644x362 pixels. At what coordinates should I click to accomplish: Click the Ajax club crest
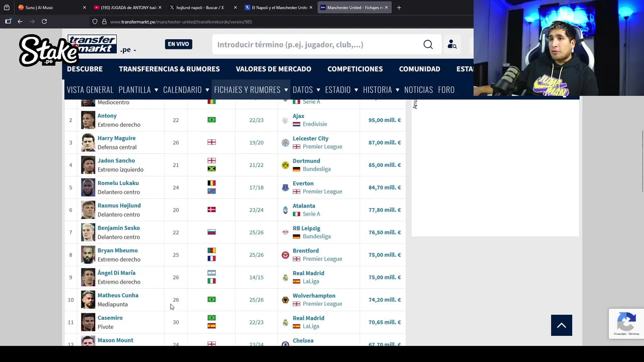(x=285, y=120)
